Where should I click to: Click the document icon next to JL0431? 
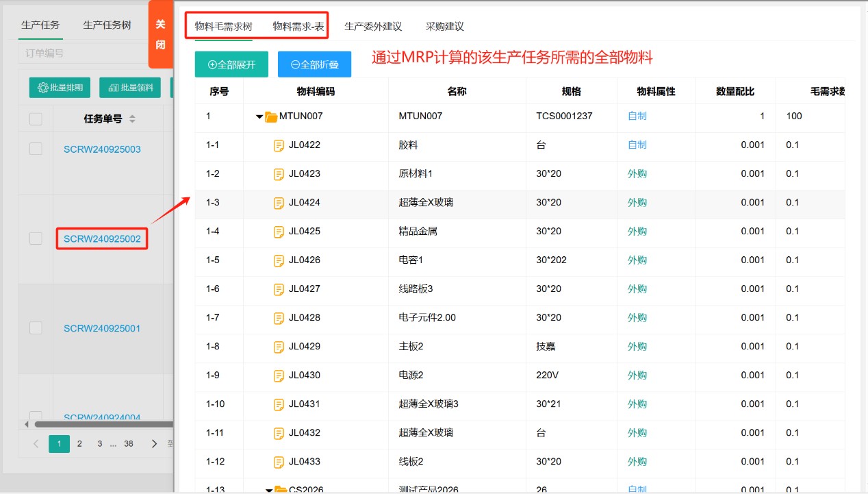click(279, 404)
